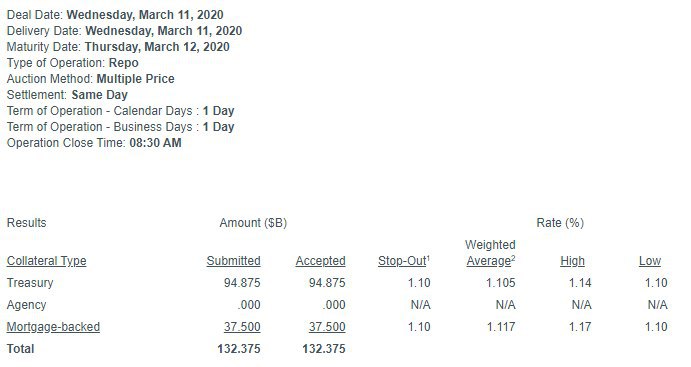Select the Deal Date value text
This screenshot has width=691, height=367.
point(145,15)
